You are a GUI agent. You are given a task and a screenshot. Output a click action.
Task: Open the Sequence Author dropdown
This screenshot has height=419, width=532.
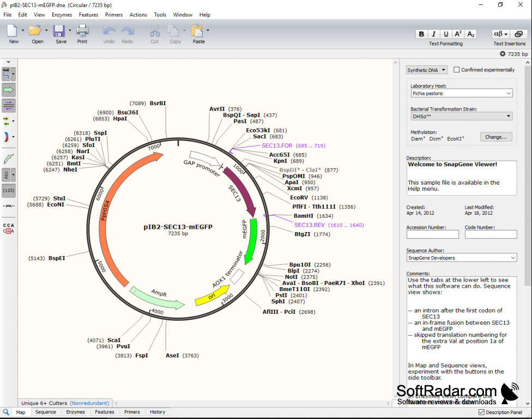coord(462,258)
